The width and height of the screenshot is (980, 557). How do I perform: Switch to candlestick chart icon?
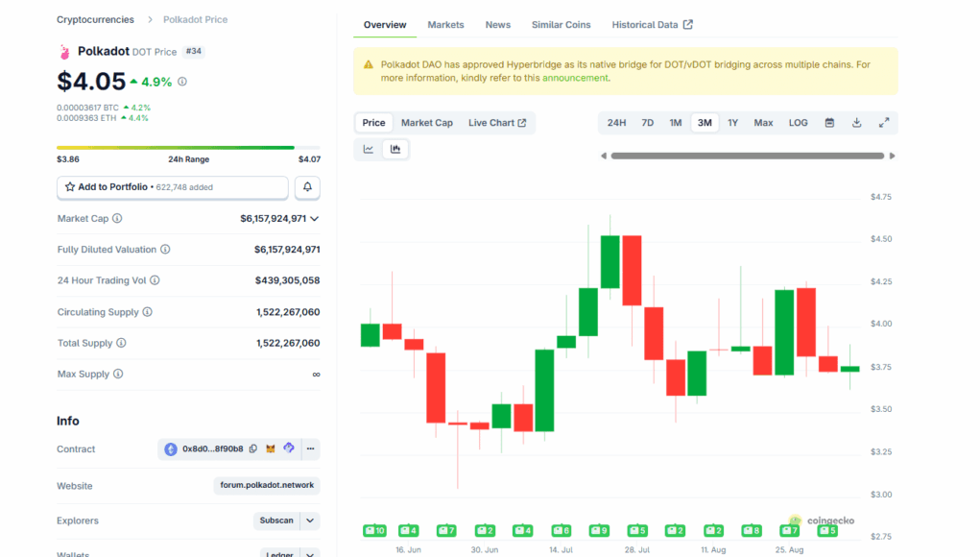pyautogui.click(x=395, y=149)
